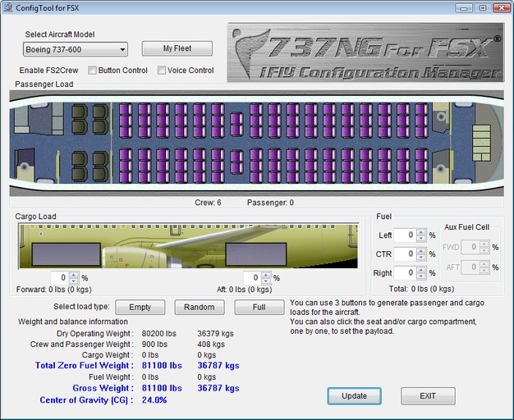
Task: Increase aft cargo percent with up arrow
Action: tap(266, 275)
